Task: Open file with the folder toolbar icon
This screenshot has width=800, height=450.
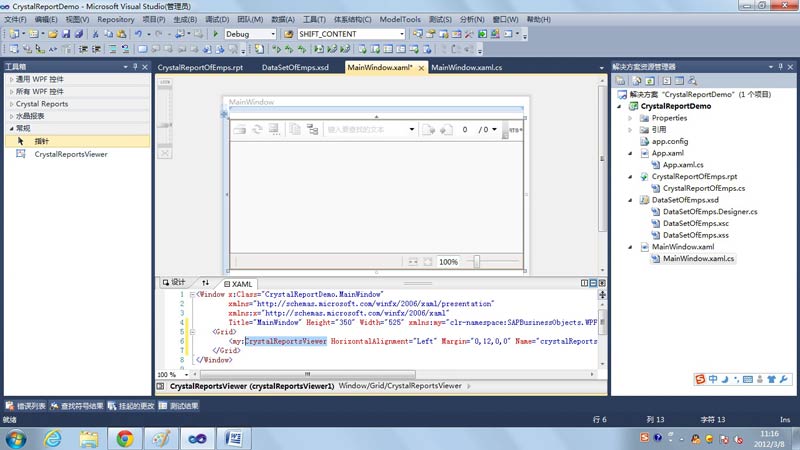Action: pyautogui.click(x=53, y=34)
